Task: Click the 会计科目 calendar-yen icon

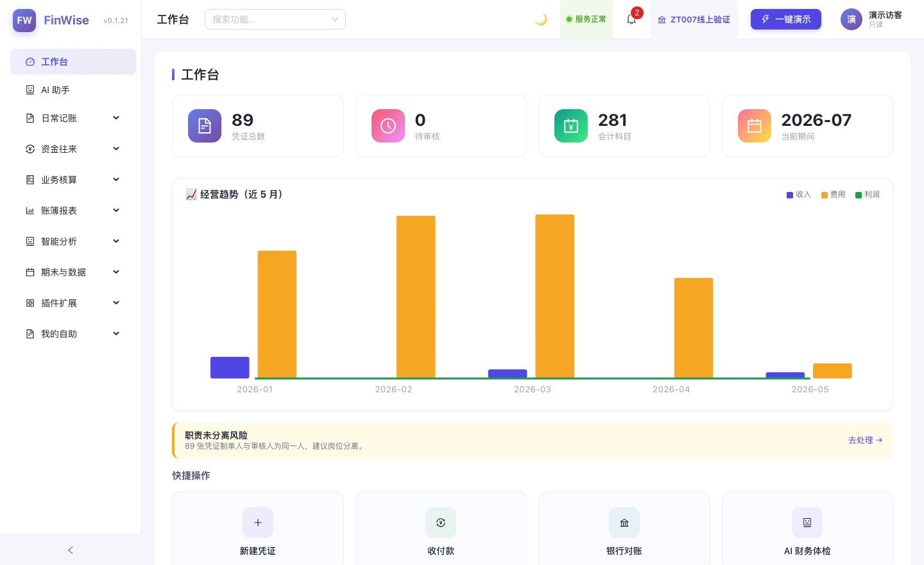Action: click(x=571, y=126)
